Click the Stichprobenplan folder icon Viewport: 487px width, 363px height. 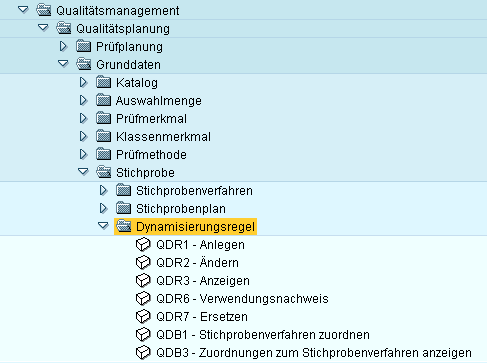click(123, 208)
